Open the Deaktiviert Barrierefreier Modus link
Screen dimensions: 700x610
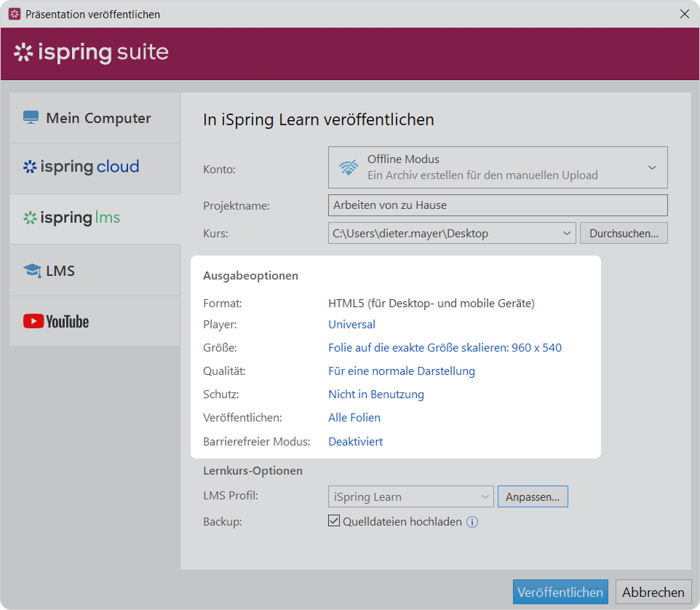pyautogui.click(x=355, y=441)
